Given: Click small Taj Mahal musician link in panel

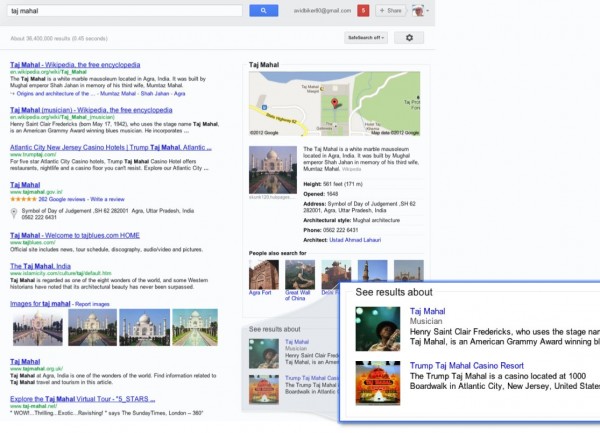Looking at the screenshot, I should tap(297, 342).
